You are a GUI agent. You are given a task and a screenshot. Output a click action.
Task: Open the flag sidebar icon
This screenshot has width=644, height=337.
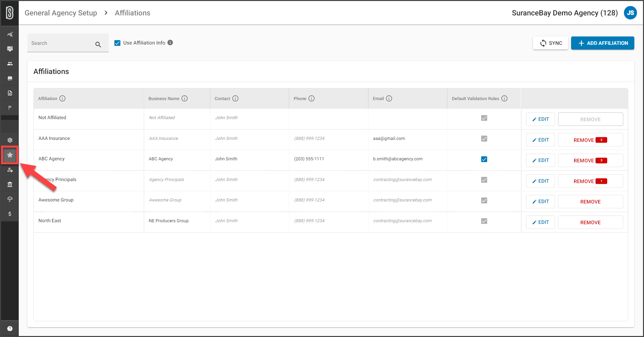coord(10,108)
